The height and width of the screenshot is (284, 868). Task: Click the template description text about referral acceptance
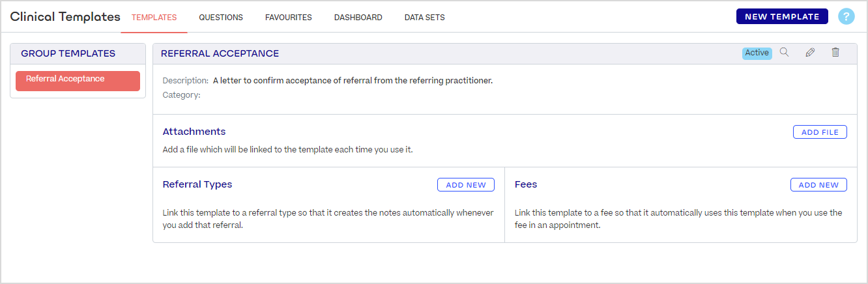pos(353,81)
